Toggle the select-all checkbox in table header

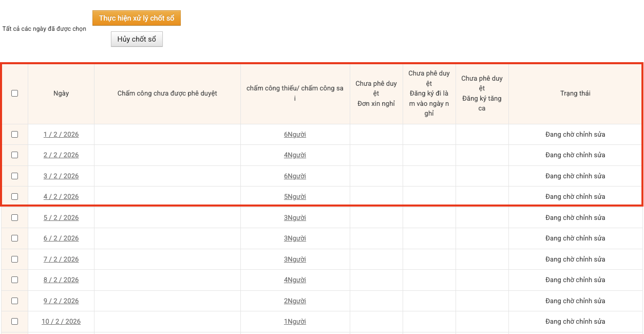click(14, 93)
